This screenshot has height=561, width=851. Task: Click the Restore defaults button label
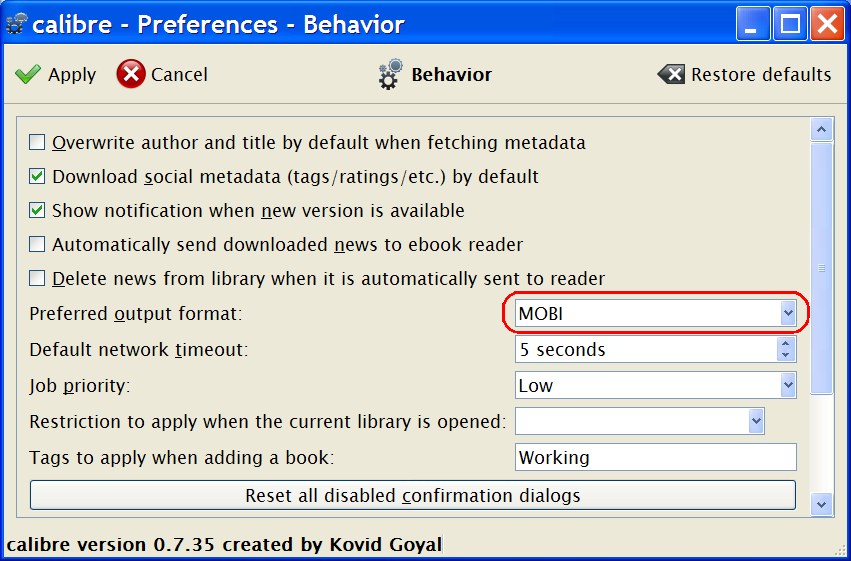click(x=760, y=75)
